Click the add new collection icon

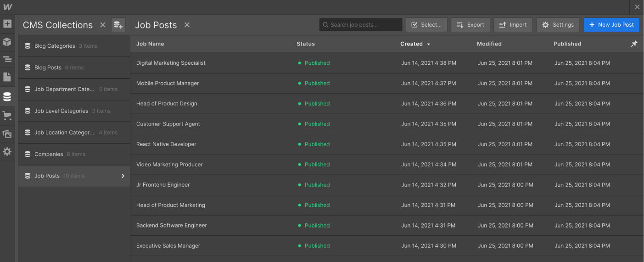click(118, 25)
